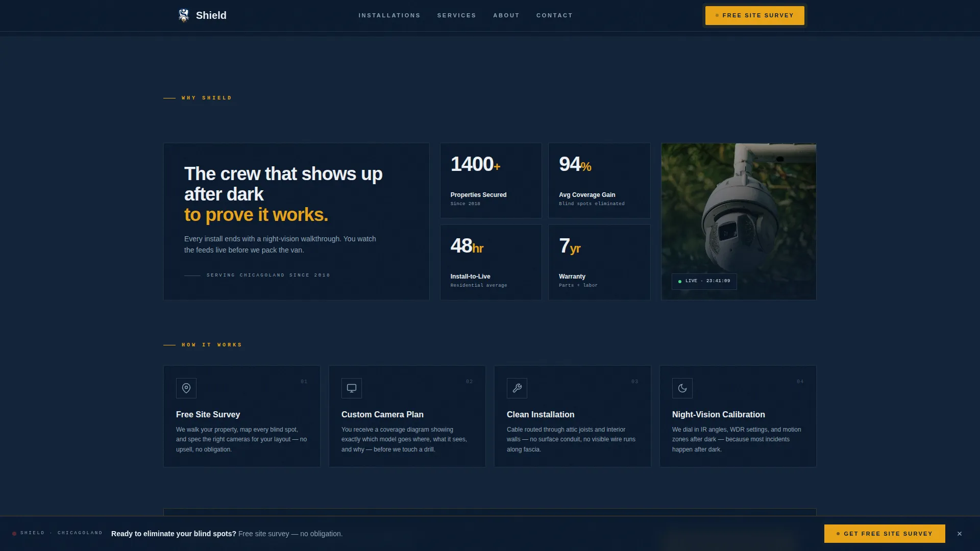The width and height of the screenshot is (980, 551).
Task: Click the WHY SHIELD section label
Action: (x=207, y=98)
